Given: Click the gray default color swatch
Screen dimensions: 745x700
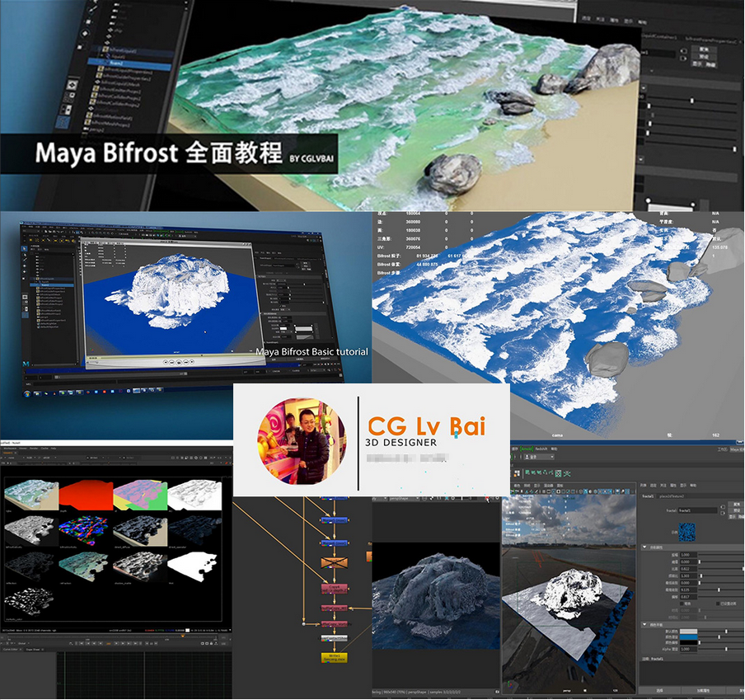Looking at the screenshot, I should (x=689, y=632).
